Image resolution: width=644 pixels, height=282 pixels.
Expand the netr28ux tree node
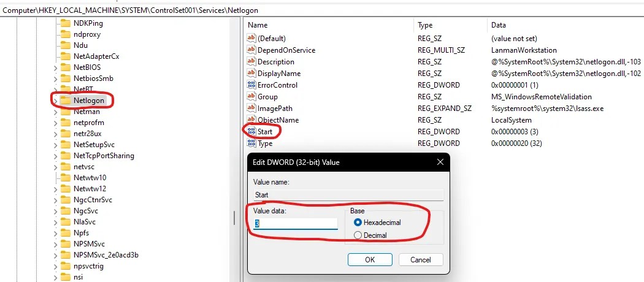(x=55, y=134)
